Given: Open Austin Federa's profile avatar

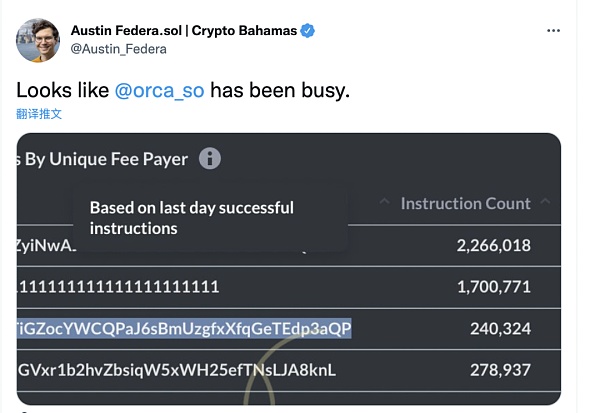Looking at the screenshot, I should [38, 40].
